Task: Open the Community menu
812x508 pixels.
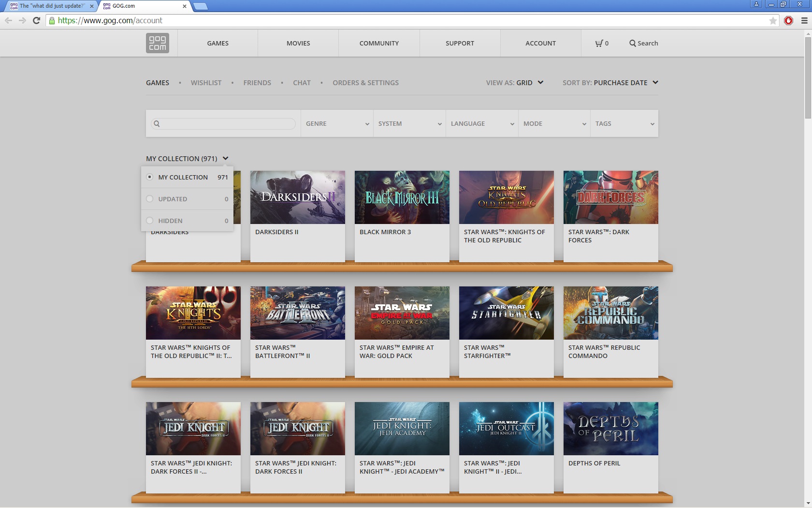Action: tap(379, 43)
